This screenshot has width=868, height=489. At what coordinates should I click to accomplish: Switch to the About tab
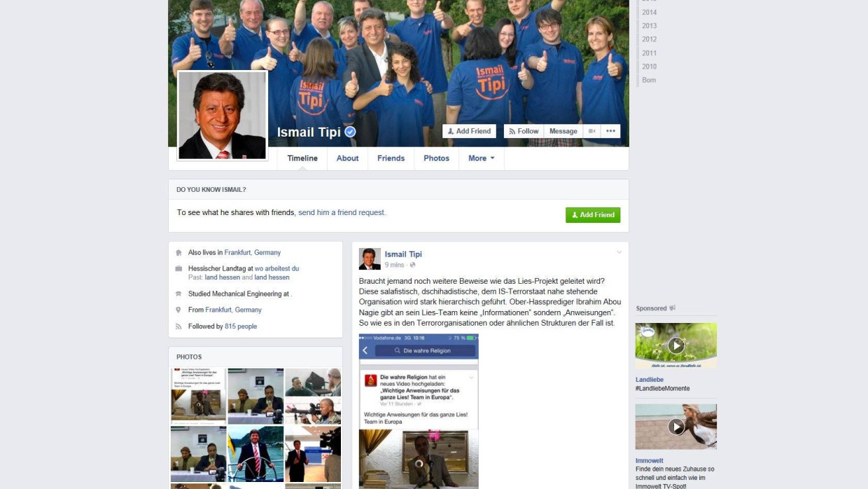point(347,158)
